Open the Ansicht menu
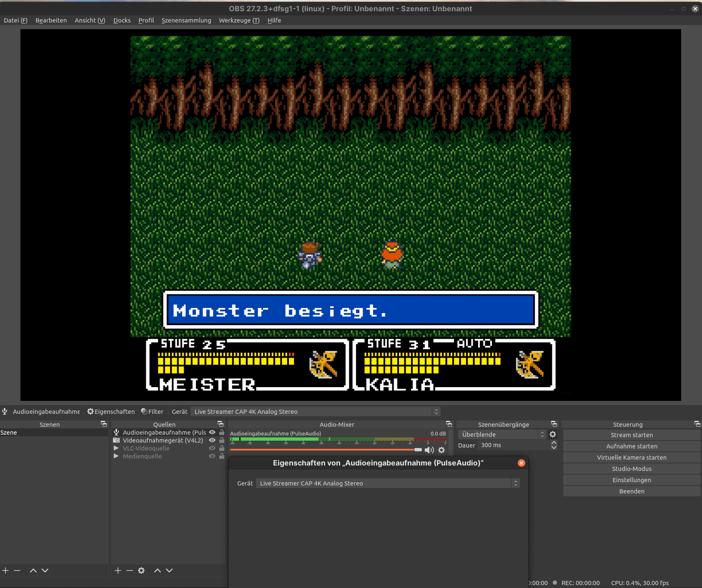Screen dimensions: 702x588 coord(90,20)
